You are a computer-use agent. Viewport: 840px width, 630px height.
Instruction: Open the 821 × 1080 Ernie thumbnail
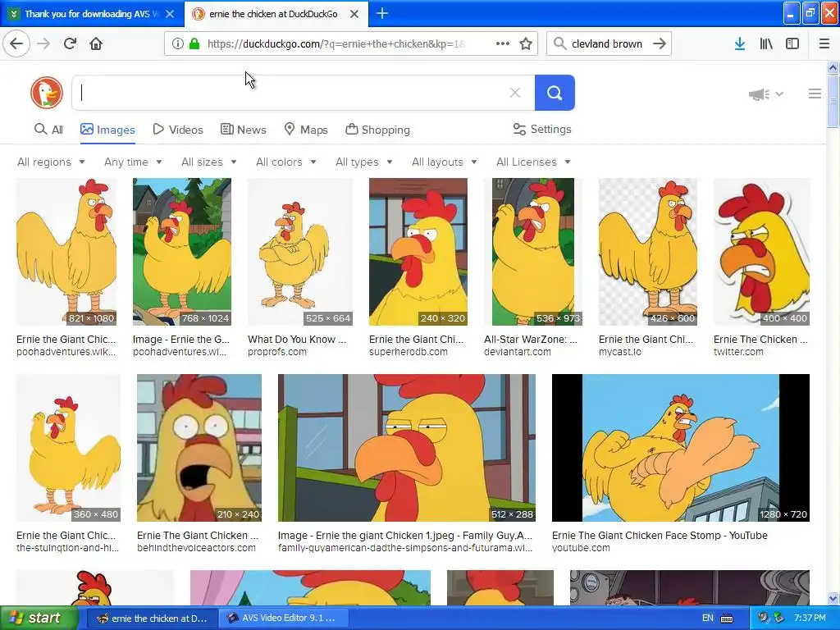(x=66, y=252)
